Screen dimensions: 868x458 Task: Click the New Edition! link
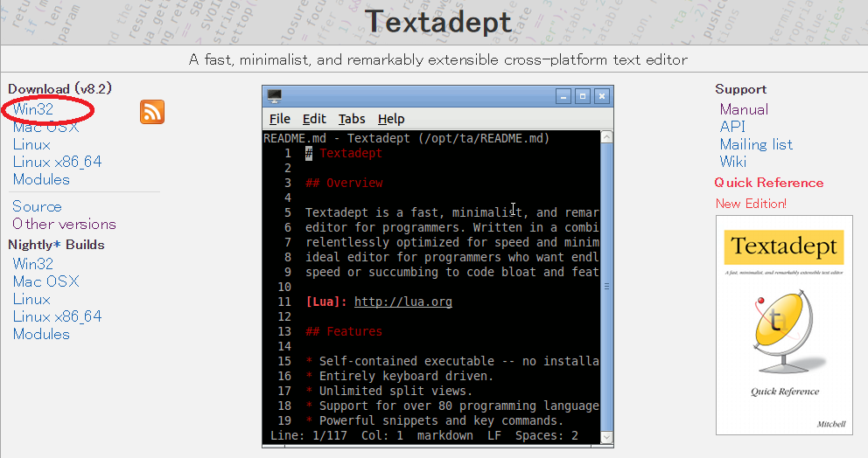coord(751,204)
